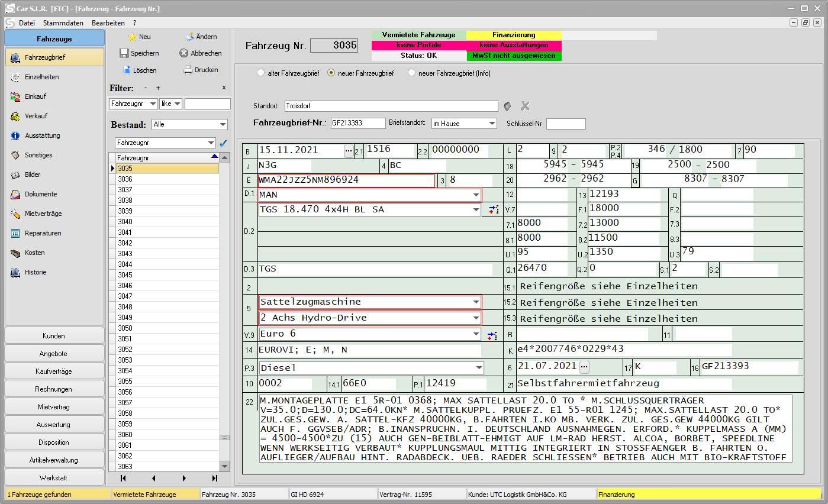Screen dimensions: 828x504
Task: Expand the Briefstandort dropdown
Action: pyautogui.click(x=492, y=124)
